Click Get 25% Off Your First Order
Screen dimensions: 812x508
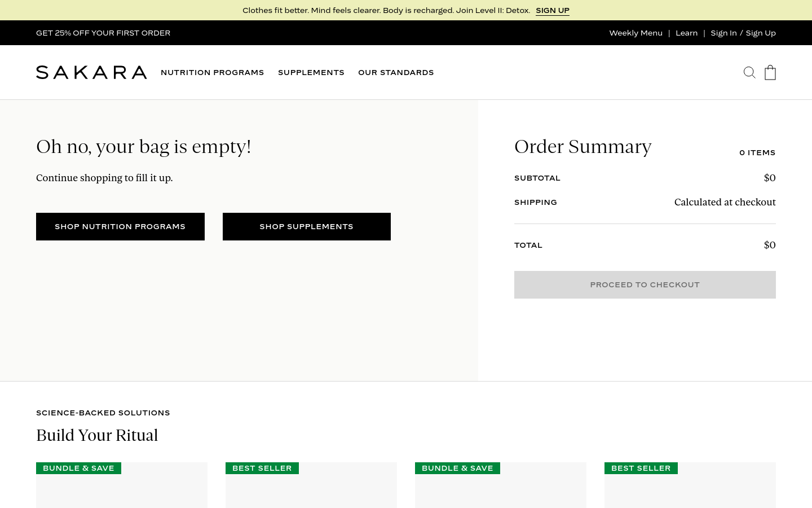pos(103,33)
